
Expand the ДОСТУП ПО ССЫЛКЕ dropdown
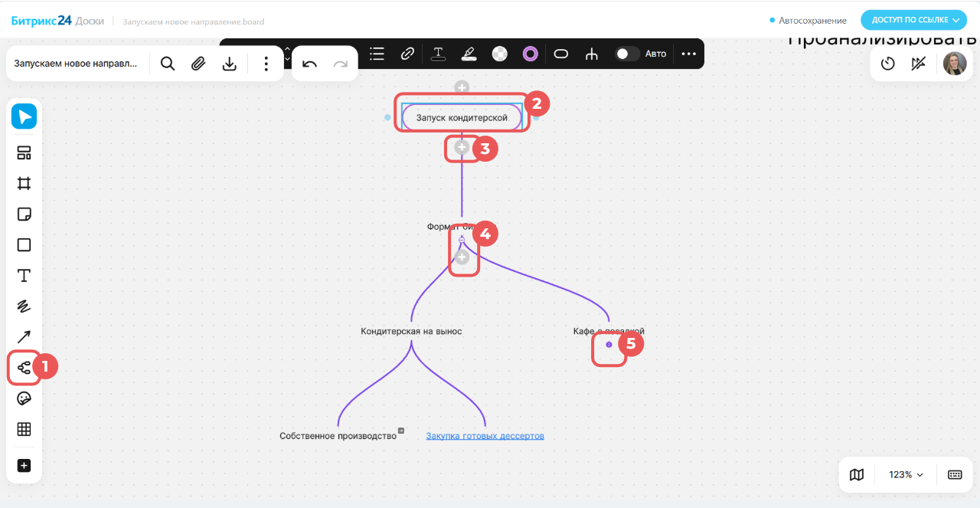click(x=914, y=20)
